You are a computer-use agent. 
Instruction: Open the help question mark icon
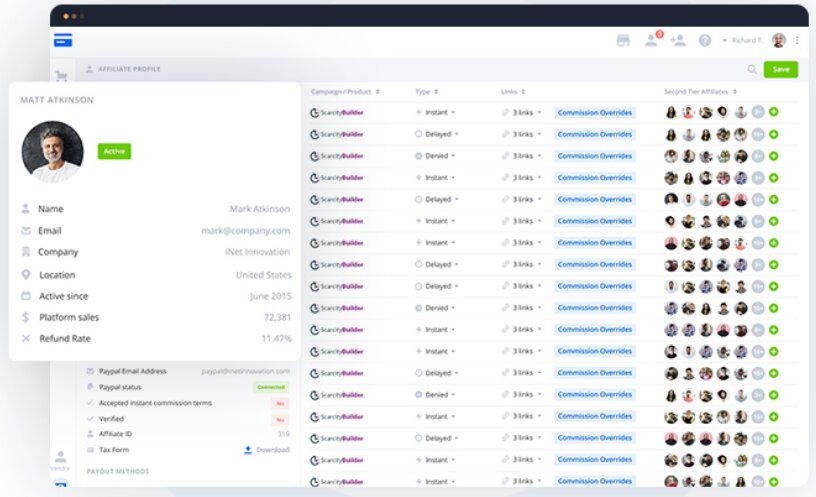pyautogui.click(x=705, y=41)
